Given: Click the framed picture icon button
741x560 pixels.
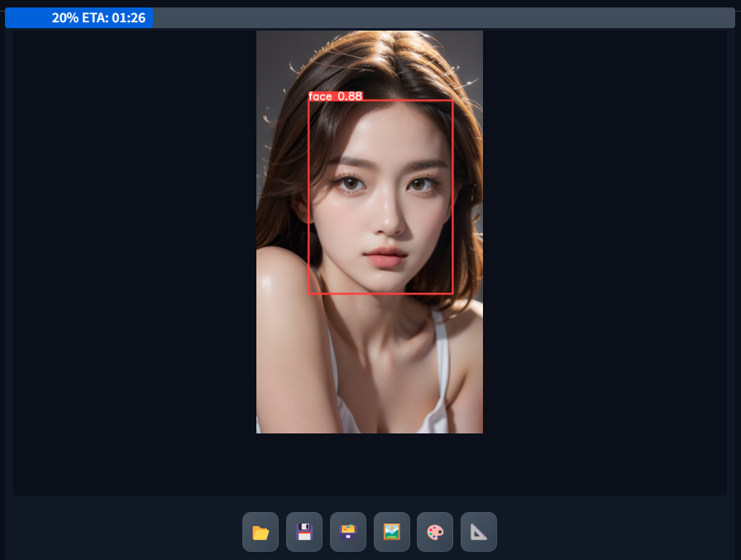Looking at the screenshot, I should [392, 532].
